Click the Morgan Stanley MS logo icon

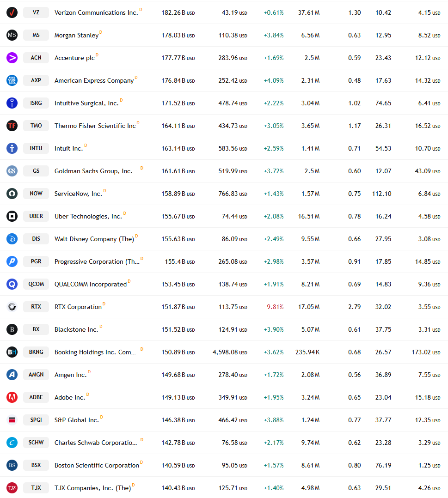coord(12,35)
